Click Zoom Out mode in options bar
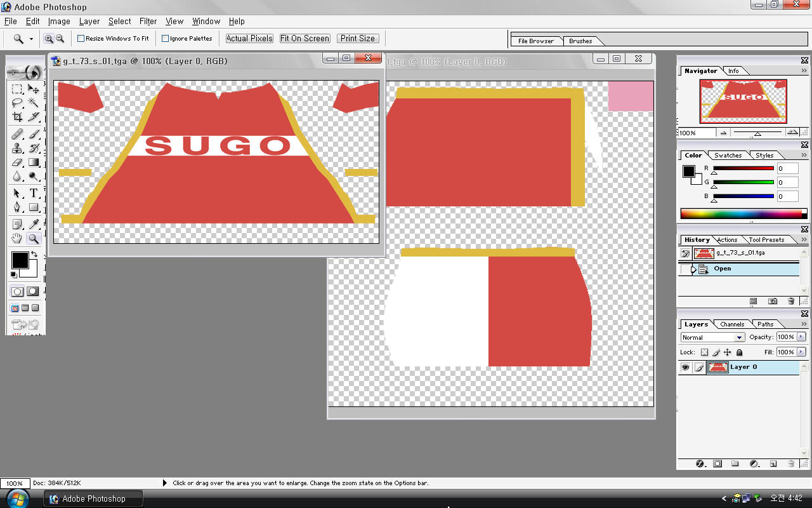 [60, 39]
